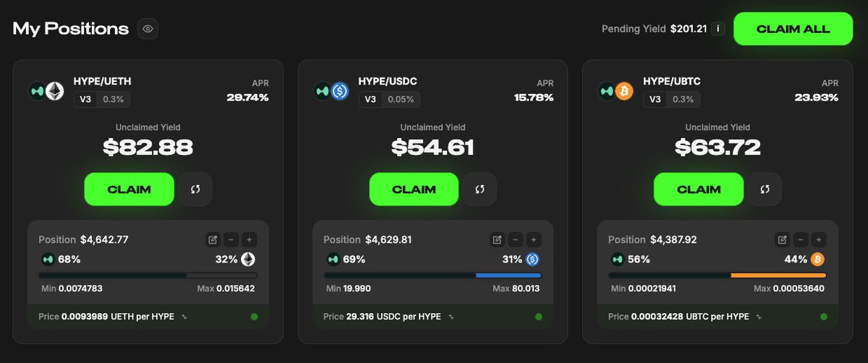Click the V3 badge on HYPE/UETH
The image size is (868, 363).
pos(85,100)
